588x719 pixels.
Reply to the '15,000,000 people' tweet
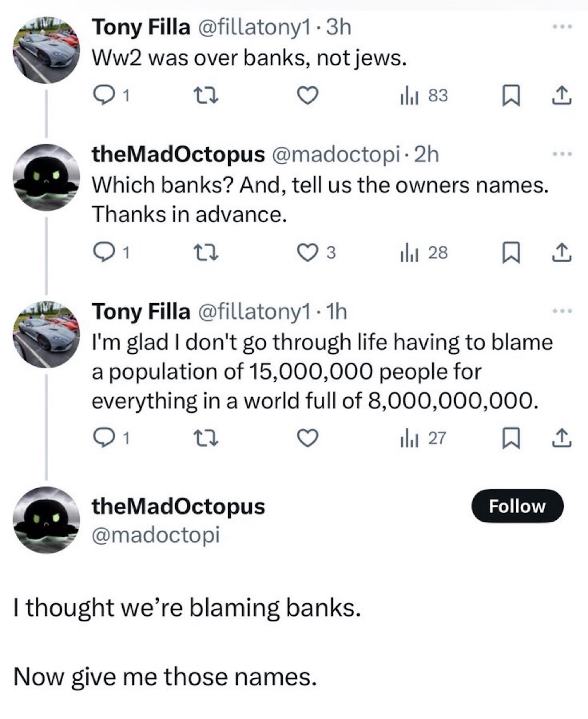pyautogui.click(x=104, y=438)
